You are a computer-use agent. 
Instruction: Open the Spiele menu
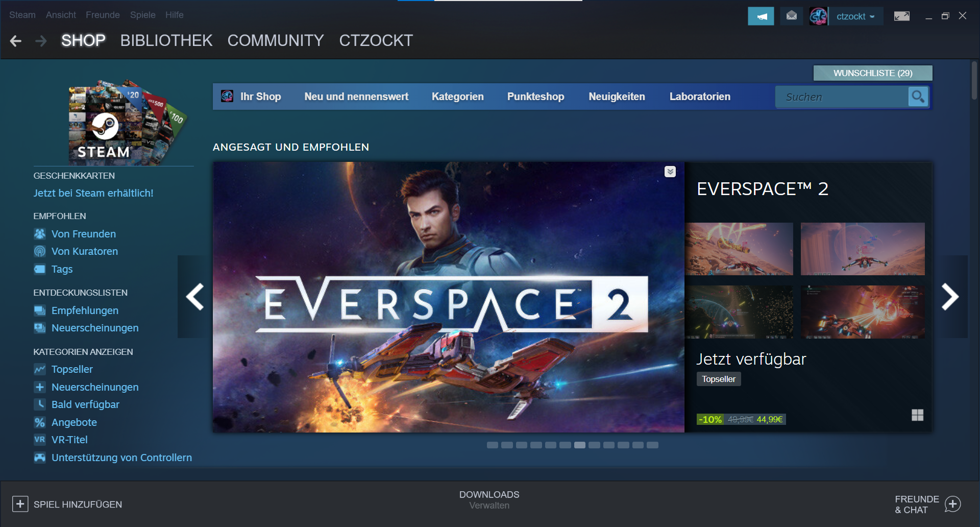click(142, 15)
